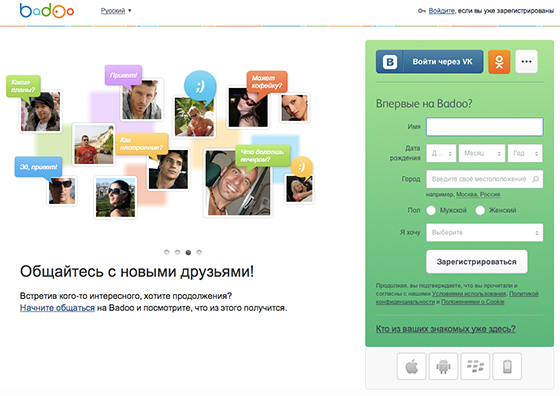
Task: Click the key icon beside Войдите
Action: [422, 11]
